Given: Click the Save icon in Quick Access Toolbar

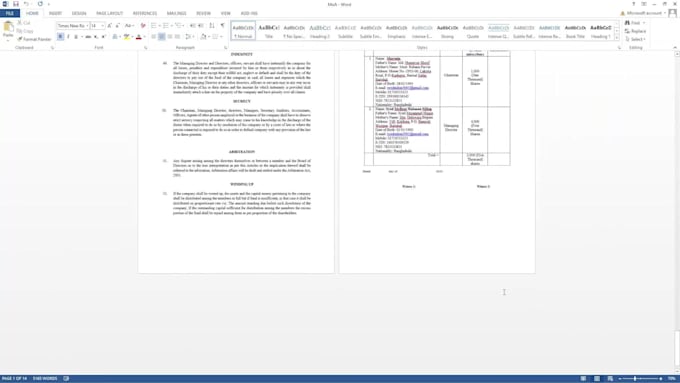Looking at the screenshot, I should click(16, 4).
